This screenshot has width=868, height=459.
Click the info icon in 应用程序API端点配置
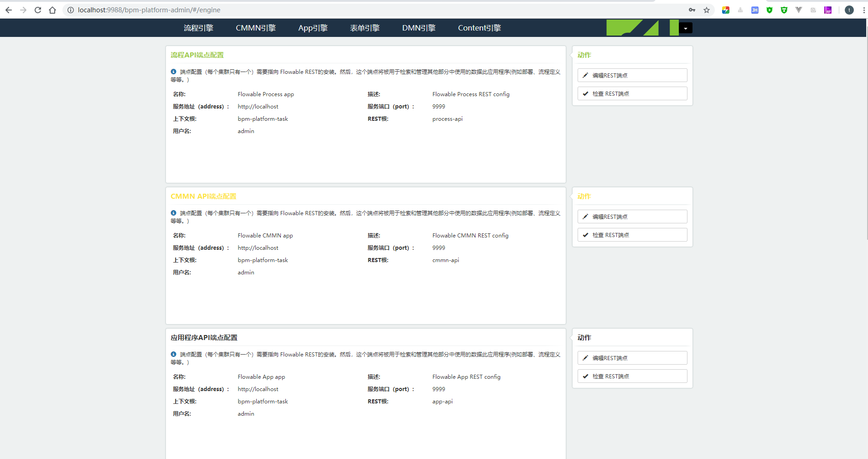[174, 354]
